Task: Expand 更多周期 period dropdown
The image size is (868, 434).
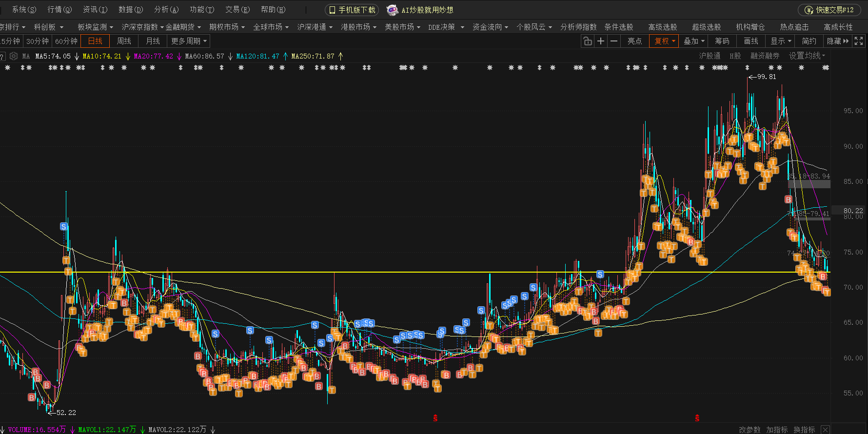Action: pyautogui.click(x=189, y=41)
